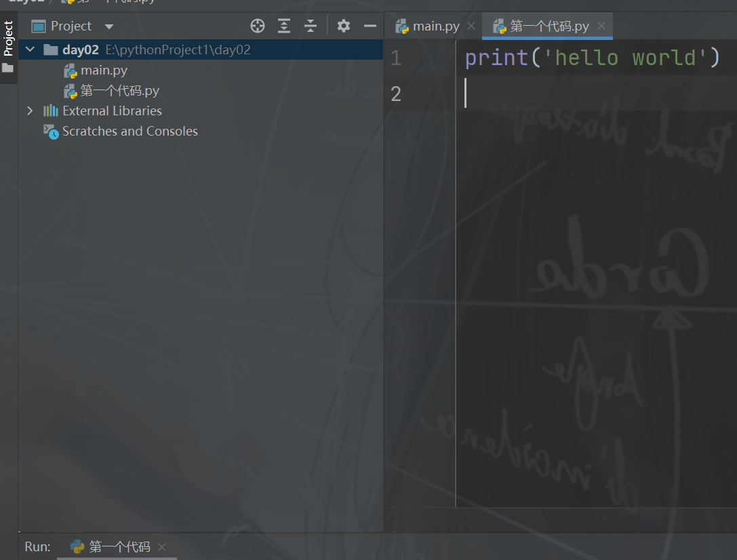Open the Project view type dropdown arrow
Screen dimensions: 737x560
109,26
